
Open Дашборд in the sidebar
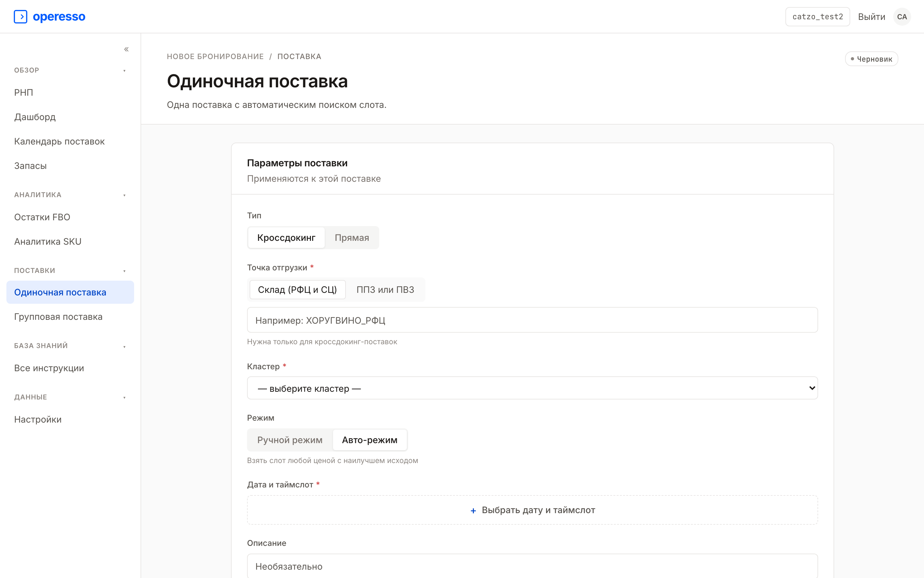pos(70,117)
